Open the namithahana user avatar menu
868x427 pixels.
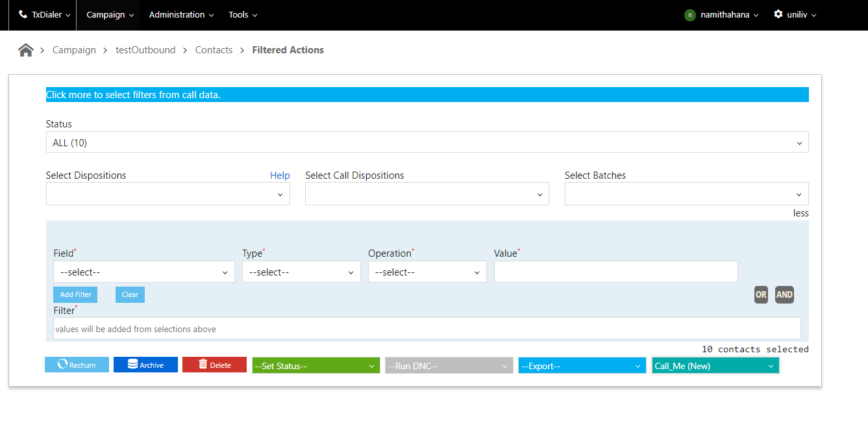(x=721, y=14)
